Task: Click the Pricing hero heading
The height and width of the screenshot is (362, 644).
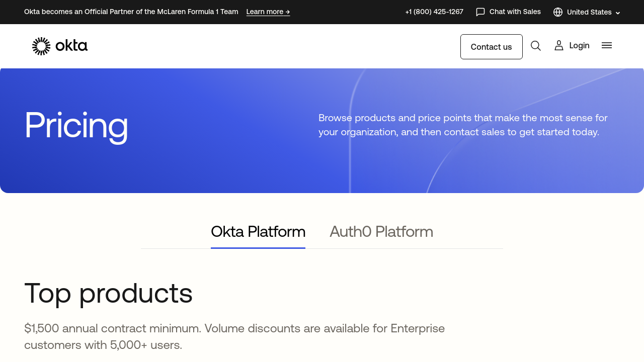Action: (x=76, y=126)
